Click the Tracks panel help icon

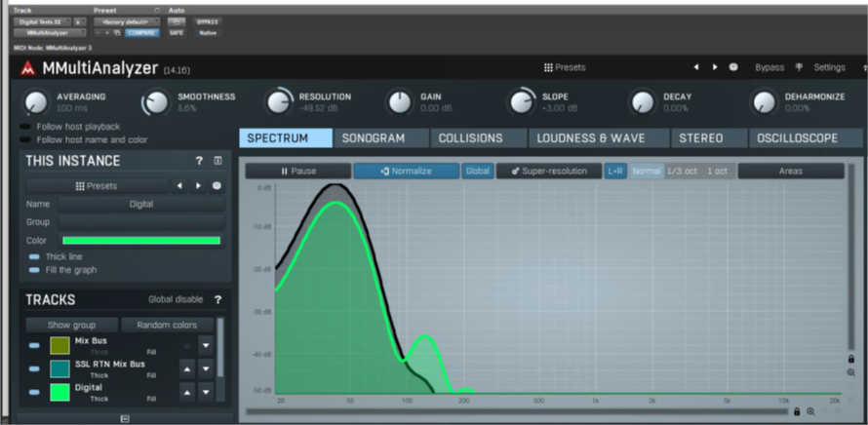click(x=217, y=300)
